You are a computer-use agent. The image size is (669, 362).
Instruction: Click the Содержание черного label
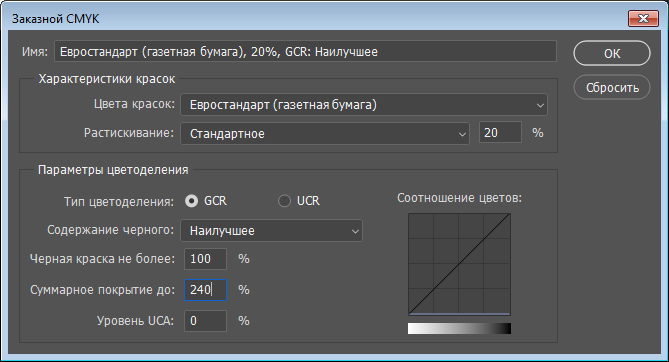111,230
